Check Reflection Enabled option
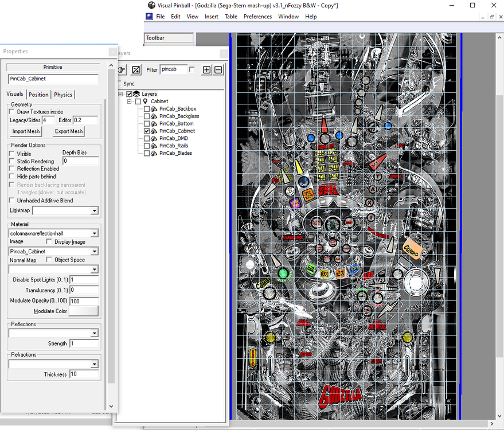 click(12, 169)
